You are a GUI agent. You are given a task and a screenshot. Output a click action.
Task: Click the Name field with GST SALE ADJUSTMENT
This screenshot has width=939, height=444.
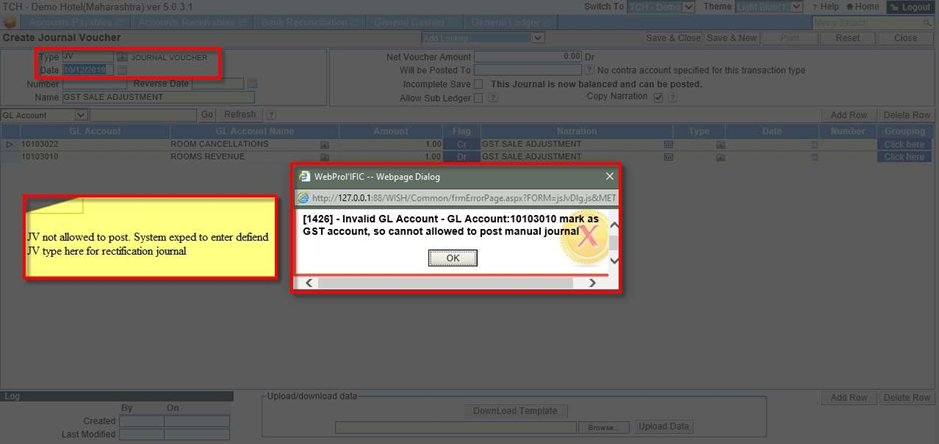pyautogui.click(x=158, y=97)
